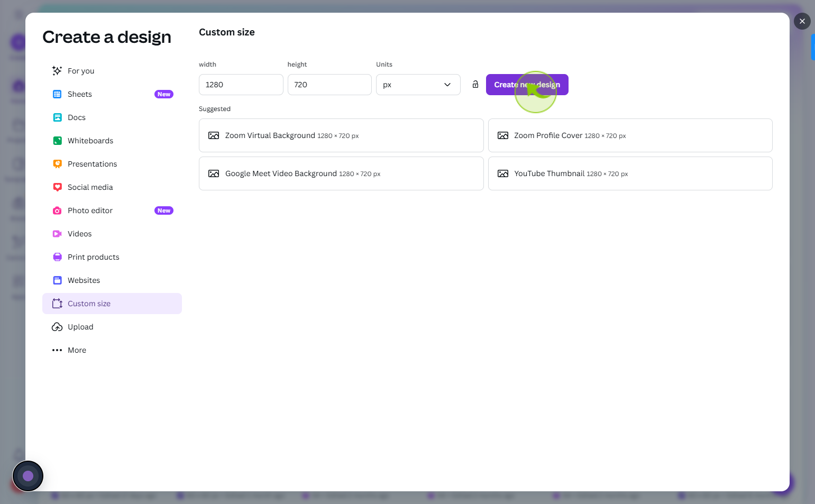Close the Create a design dialog
Viewport: 815px width, 504px height.
point(802,21)
